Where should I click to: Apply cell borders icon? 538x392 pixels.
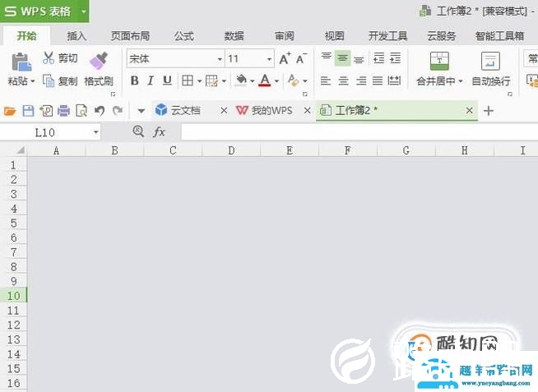pyautogui.click(x=188, y=81)
